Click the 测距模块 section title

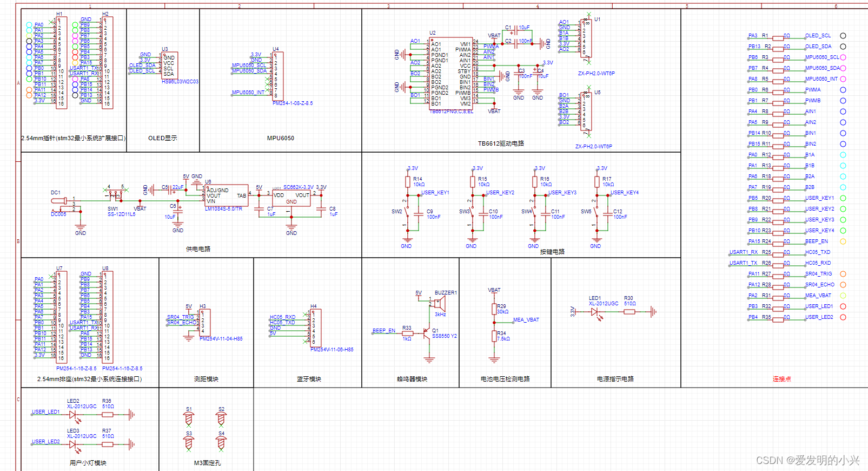click(206, 380)
